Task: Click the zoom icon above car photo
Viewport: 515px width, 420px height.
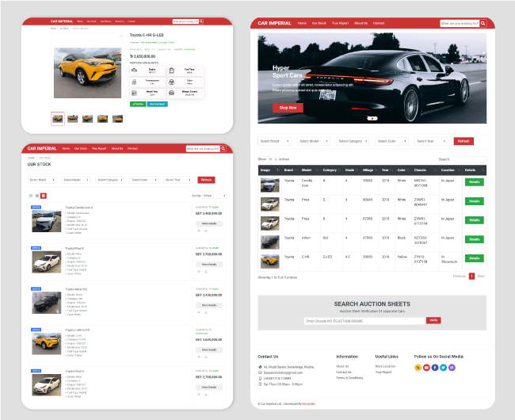Action: (121, 36)
